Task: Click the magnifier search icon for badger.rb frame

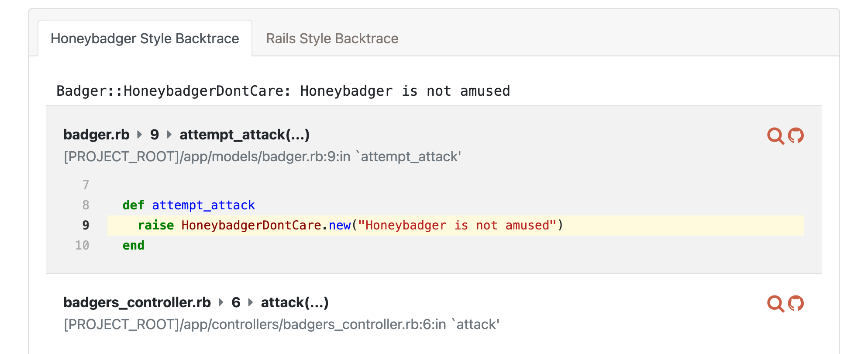Action: 775,136
